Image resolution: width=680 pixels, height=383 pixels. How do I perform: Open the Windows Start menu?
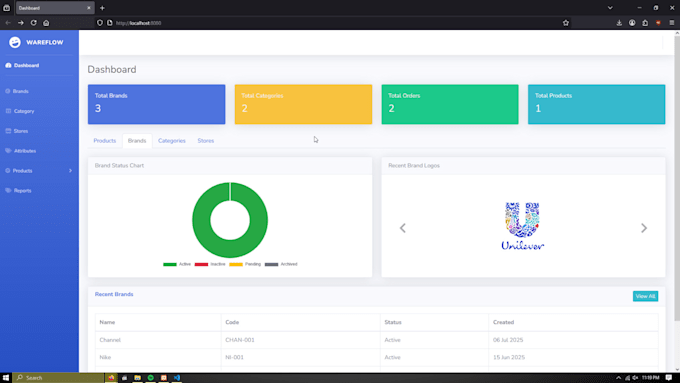tap(6, 378)
